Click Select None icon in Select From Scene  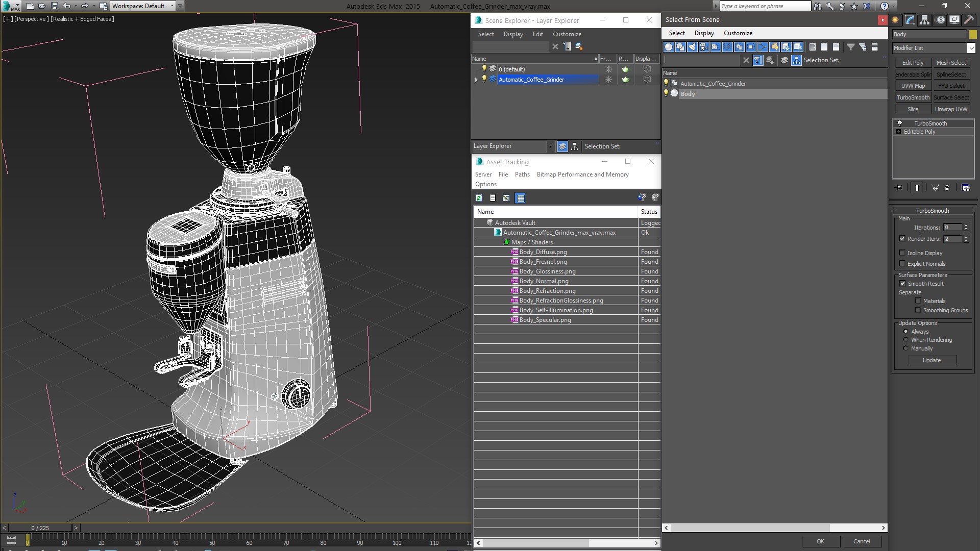[x=824, y=47]
